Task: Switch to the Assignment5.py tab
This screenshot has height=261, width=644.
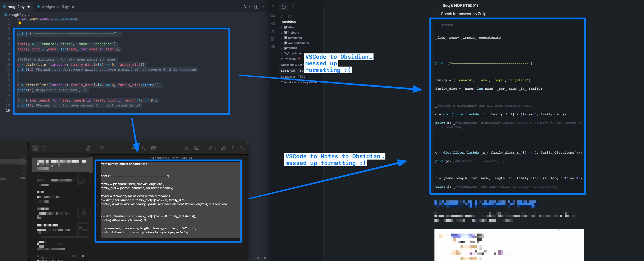Action: pos(55,6)
